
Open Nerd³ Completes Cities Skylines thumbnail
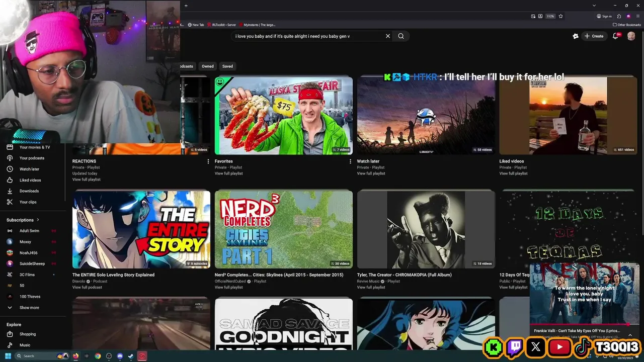pos(284,229)
